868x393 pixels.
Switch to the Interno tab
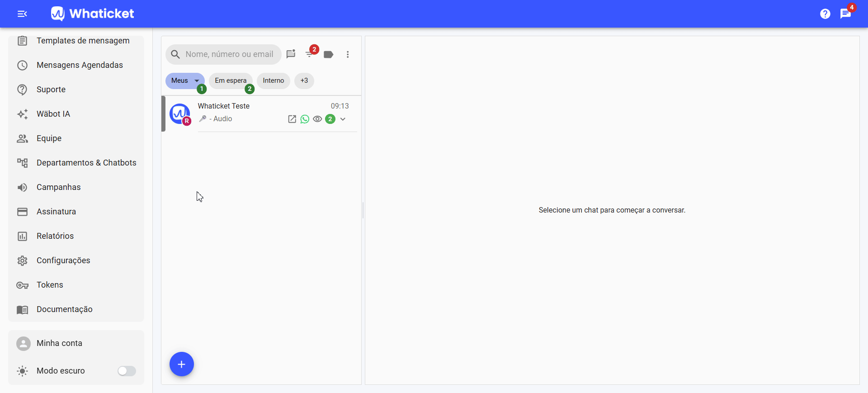coord(274,80)
